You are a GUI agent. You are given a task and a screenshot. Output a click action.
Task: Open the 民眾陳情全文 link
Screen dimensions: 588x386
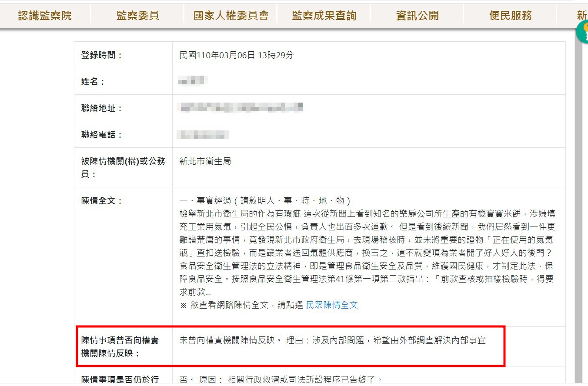click(x=332, y=305)
